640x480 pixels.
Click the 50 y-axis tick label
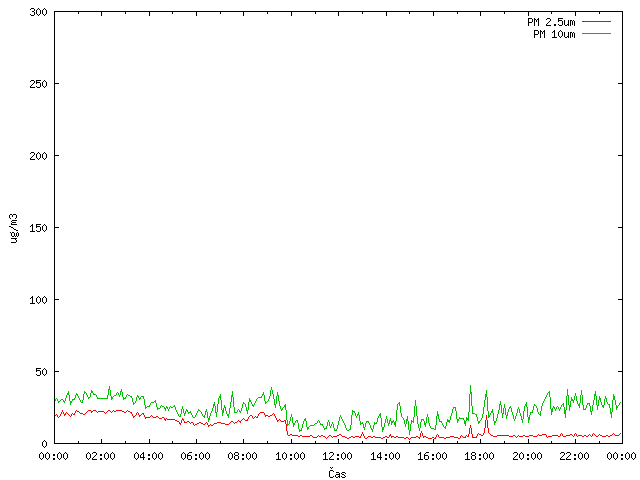coord(41,372)
